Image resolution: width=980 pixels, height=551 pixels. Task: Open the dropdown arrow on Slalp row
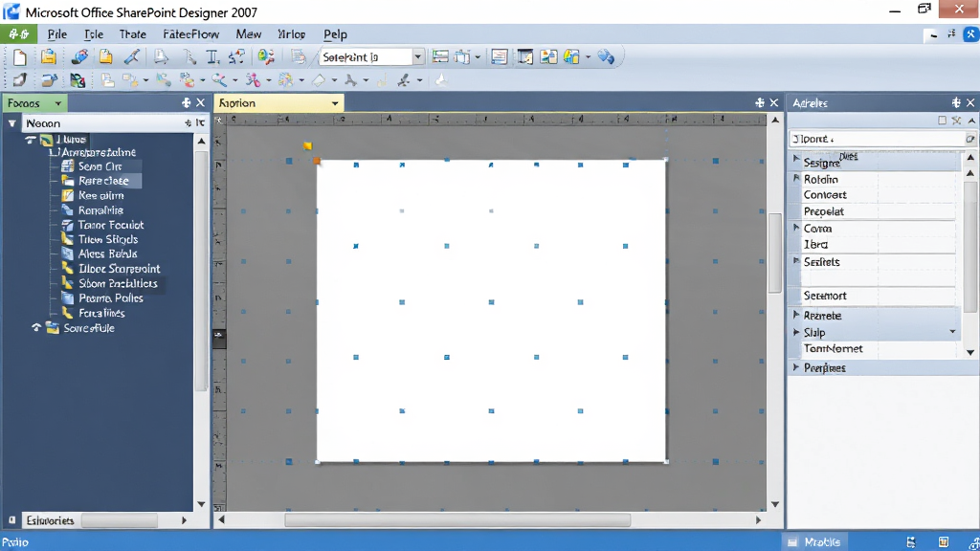[x=952, y=332]
